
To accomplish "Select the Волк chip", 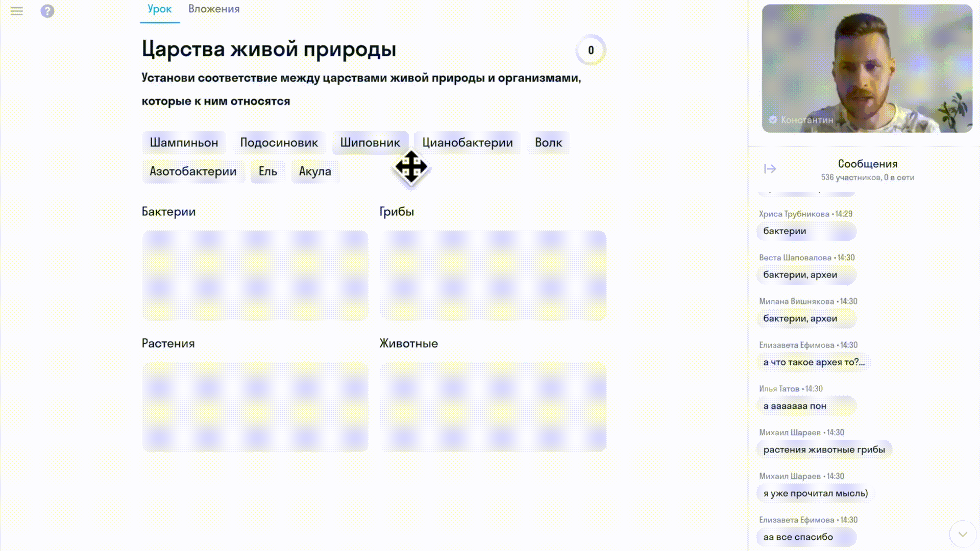I will pos(549,143).
